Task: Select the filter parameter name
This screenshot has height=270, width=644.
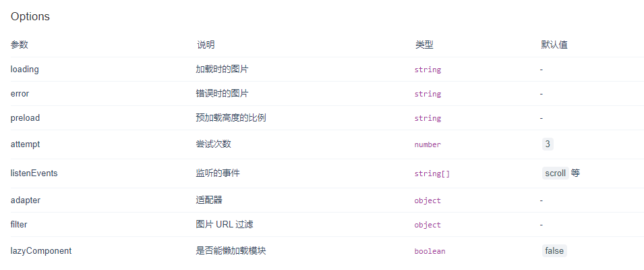Action: tap(19, 224)
